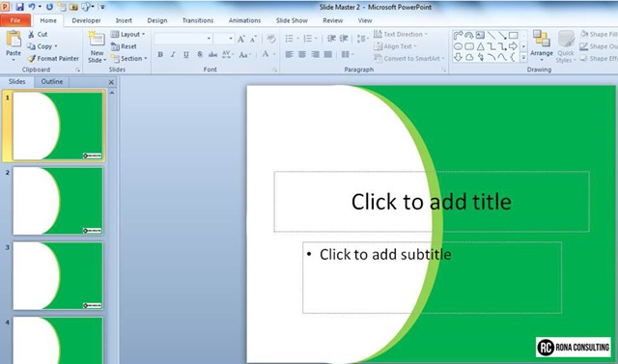
Task: Open the Character Spacing dropdown
Action: coord(228,55)
